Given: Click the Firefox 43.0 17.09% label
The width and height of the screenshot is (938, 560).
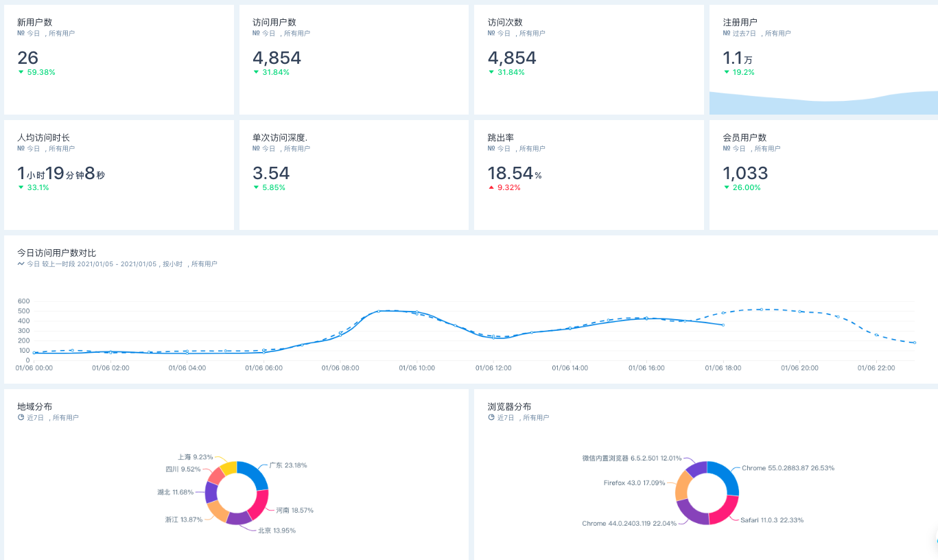Looking at the screenshot, I should click(635, 482).
